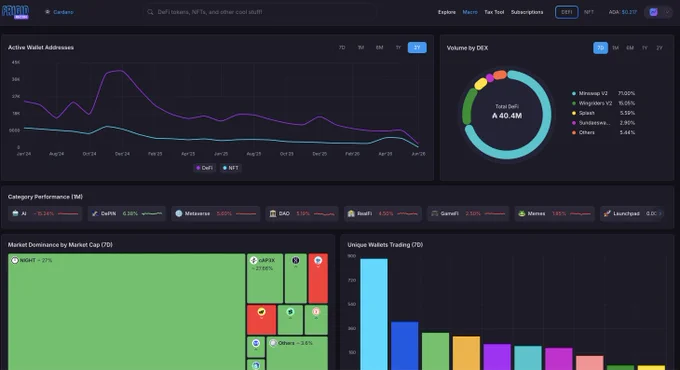The image size is (680, 370).
Task: Click the magnifier icon in the search bar
Action: (150, 12)
